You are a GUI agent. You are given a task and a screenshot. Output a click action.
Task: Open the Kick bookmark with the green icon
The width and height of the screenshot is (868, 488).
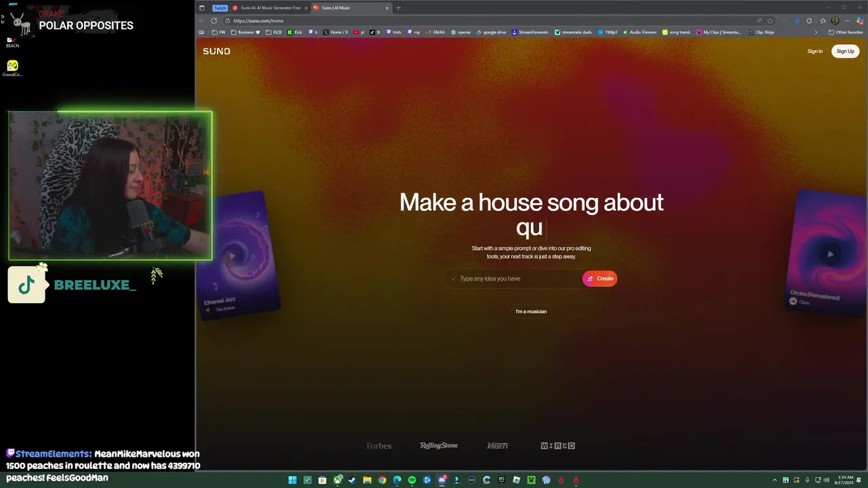(295, 32)
